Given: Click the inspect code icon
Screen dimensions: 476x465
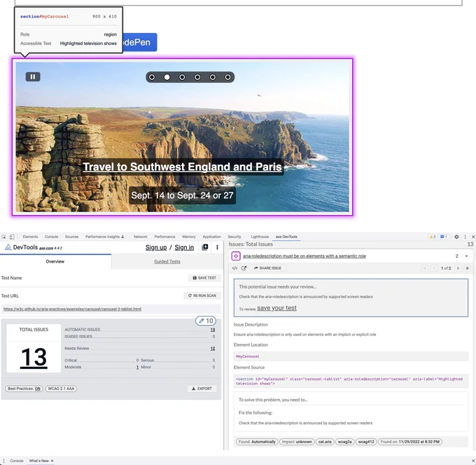Looking at the screenshot, I should [x=234, y=268].
